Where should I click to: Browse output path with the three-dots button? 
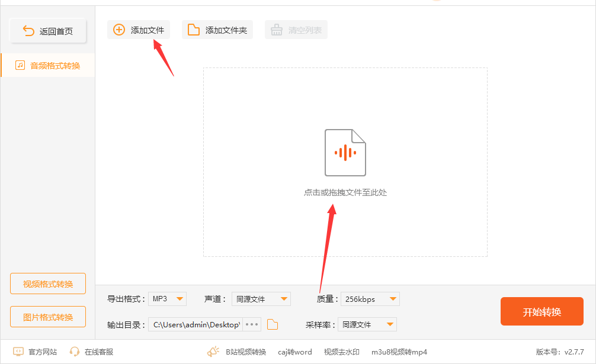click(x=252, y=324)
